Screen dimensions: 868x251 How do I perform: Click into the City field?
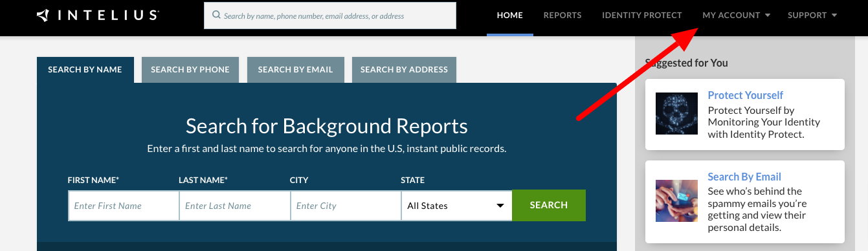pyautogui.click(x=346, y=206)
